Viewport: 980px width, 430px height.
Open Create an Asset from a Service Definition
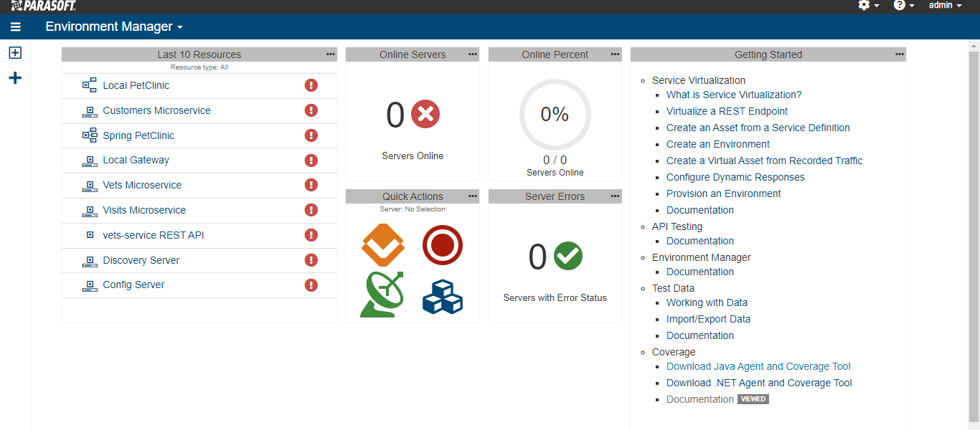[x=758, y=128]
